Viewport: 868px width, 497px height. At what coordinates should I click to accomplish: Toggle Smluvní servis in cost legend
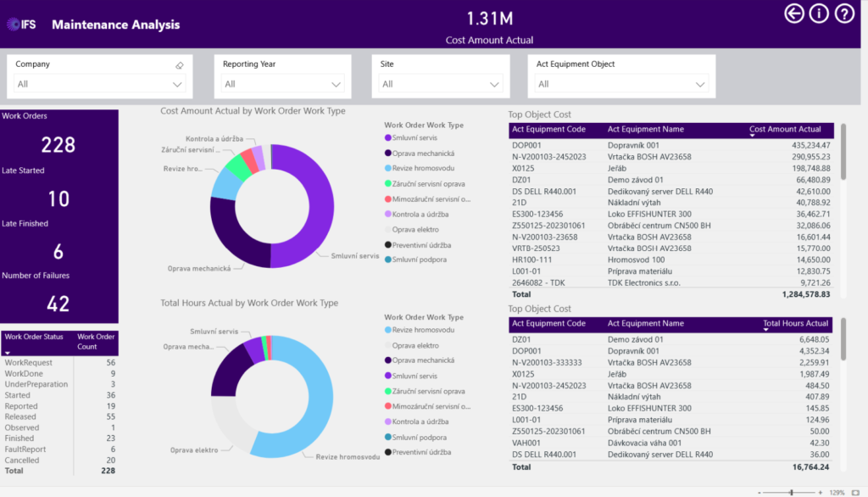pyautogui.click(x=413, y=137)
